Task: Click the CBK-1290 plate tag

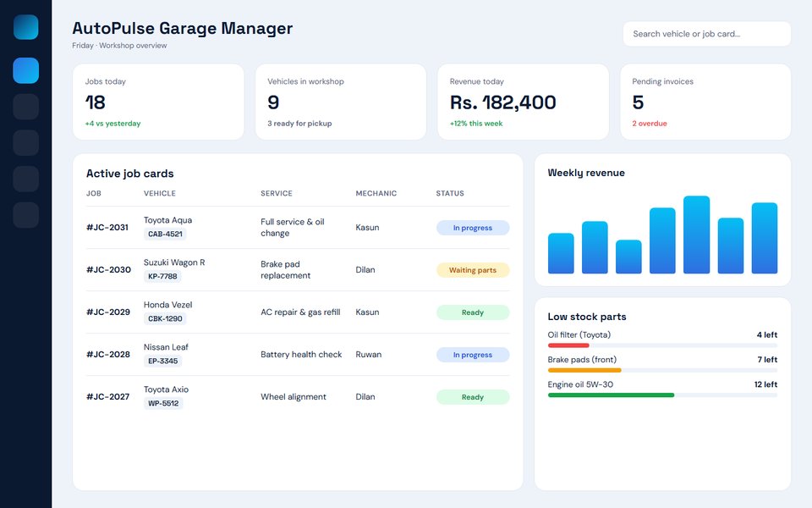Action: click(165, 318)
